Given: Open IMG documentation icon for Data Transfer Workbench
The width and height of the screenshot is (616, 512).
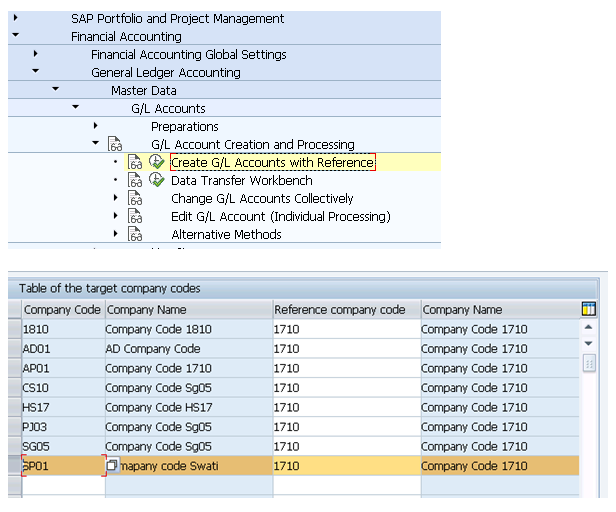Looking at the screenshot, I should 135,180.
